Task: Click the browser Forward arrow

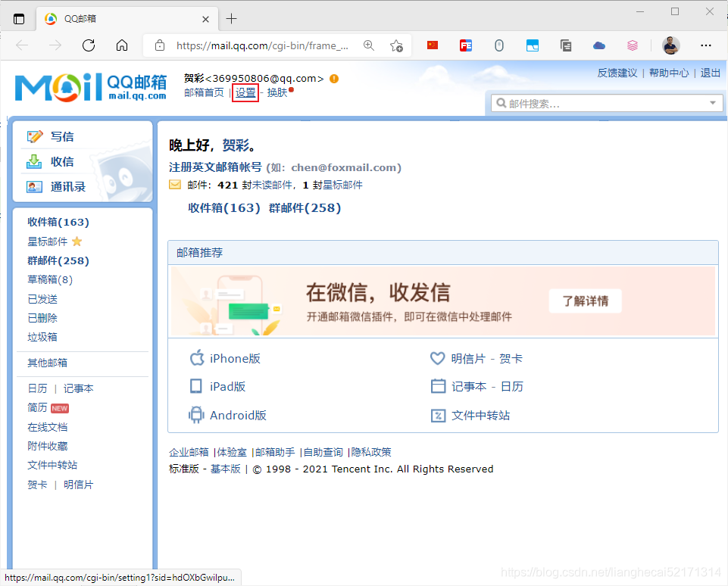Action: coord(55,45)
